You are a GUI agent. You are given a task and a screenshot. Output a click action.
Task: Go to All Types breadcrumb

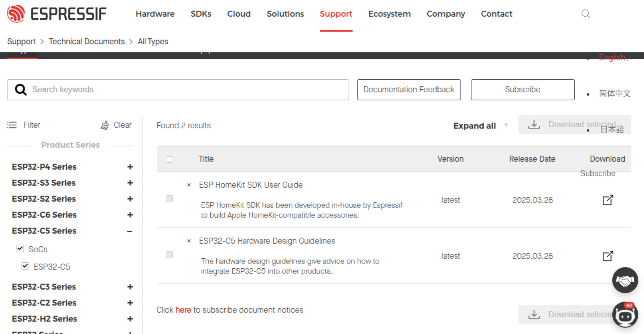(153, 42)
